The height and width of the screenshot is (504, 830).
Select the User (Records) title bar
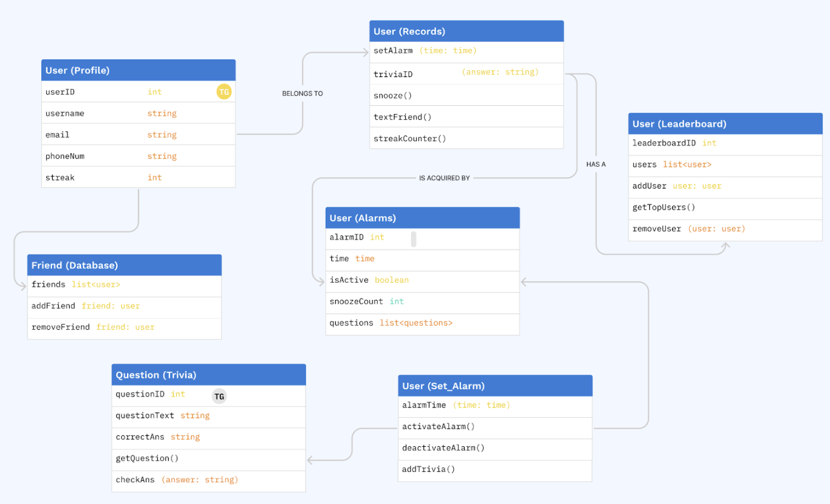tap(466, 31)
